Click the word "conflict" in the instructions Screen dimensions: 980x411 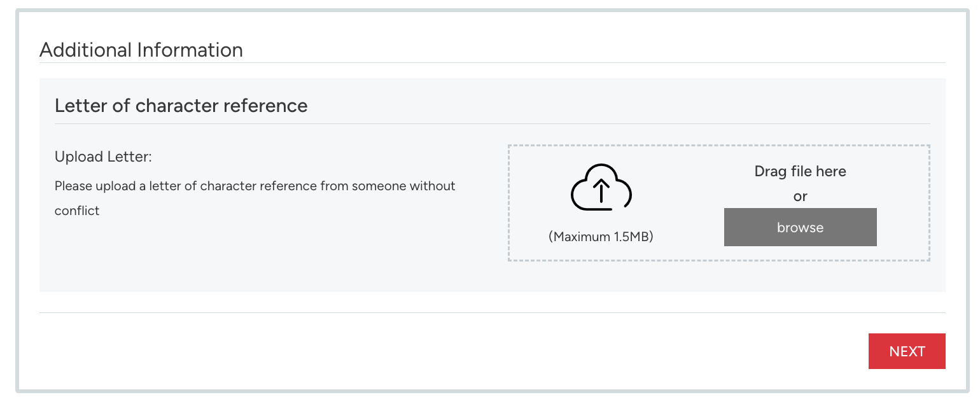tap(77, 211)
